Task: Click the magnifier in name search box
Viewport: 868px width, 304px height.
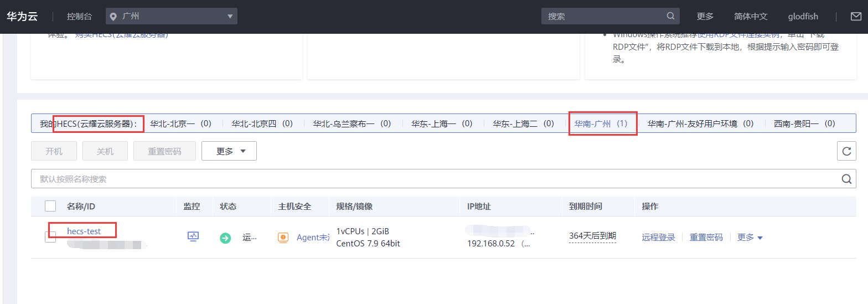Action: (846, 179)
